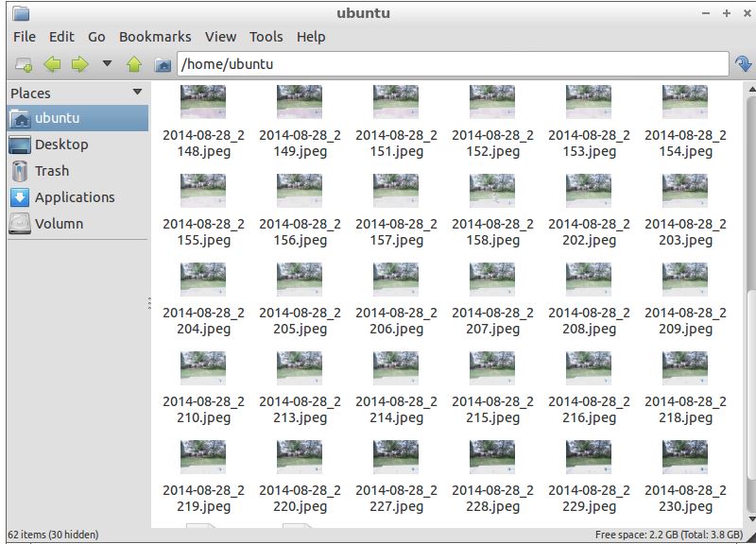756x544 pixels.
Task: Open the Tools menu
Action: (x=266, y=37)
